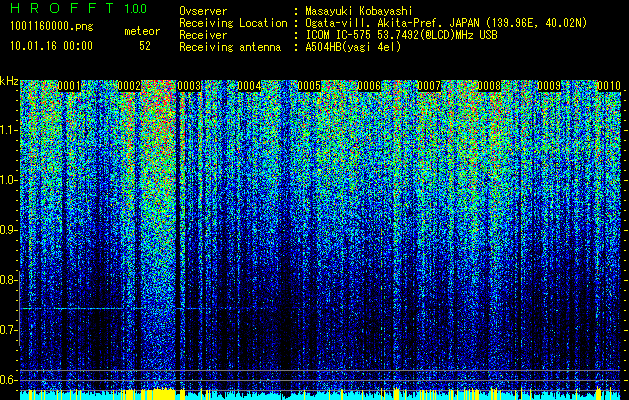Click the A504HB(yagi 4el) antenna text

[x=353, y=47]
